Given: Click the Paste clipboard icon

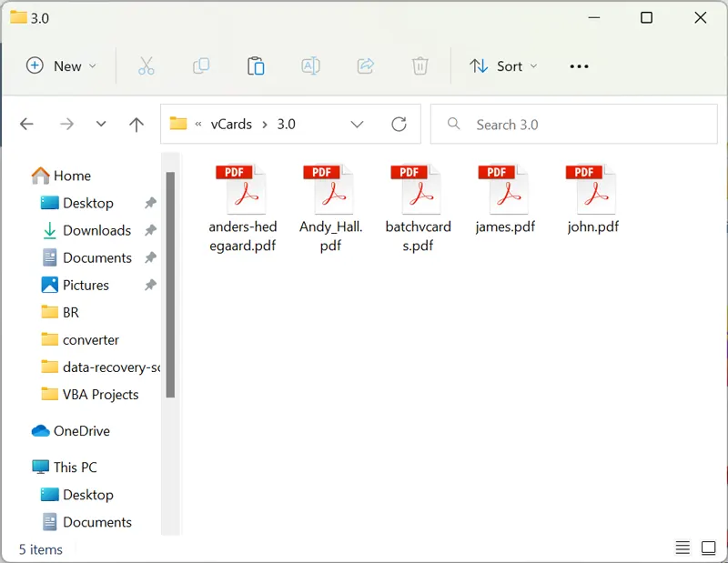Looking at the screenshot, I should click(x=256, y=65).
